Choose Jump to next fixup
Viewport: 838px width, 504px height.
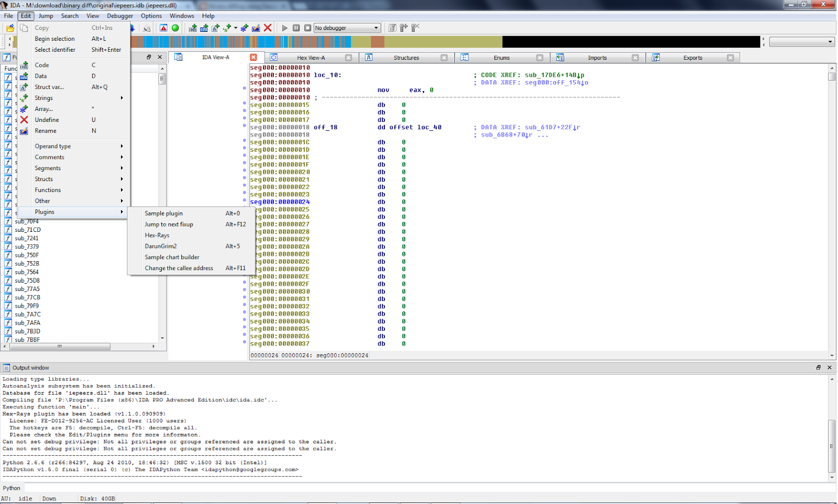pos(191,225)
